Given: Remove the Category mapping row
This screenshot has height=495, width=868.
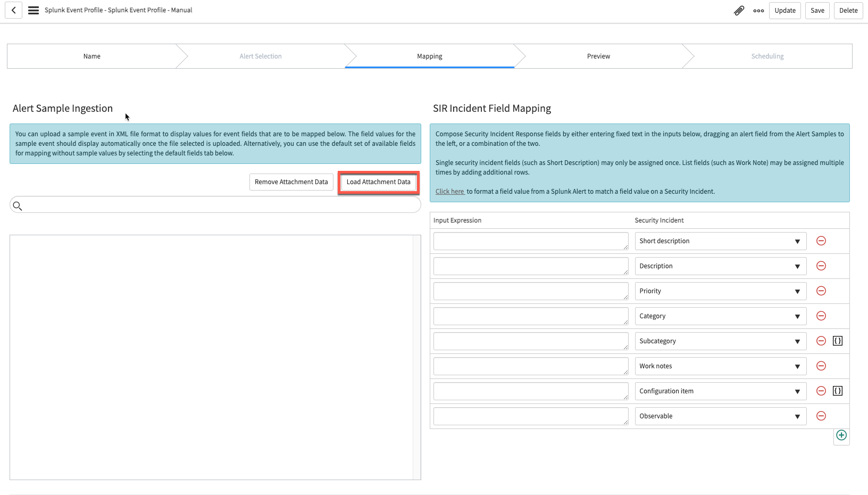Looking at the screenshot, I should pyautogui.click(x=821, y=316).
